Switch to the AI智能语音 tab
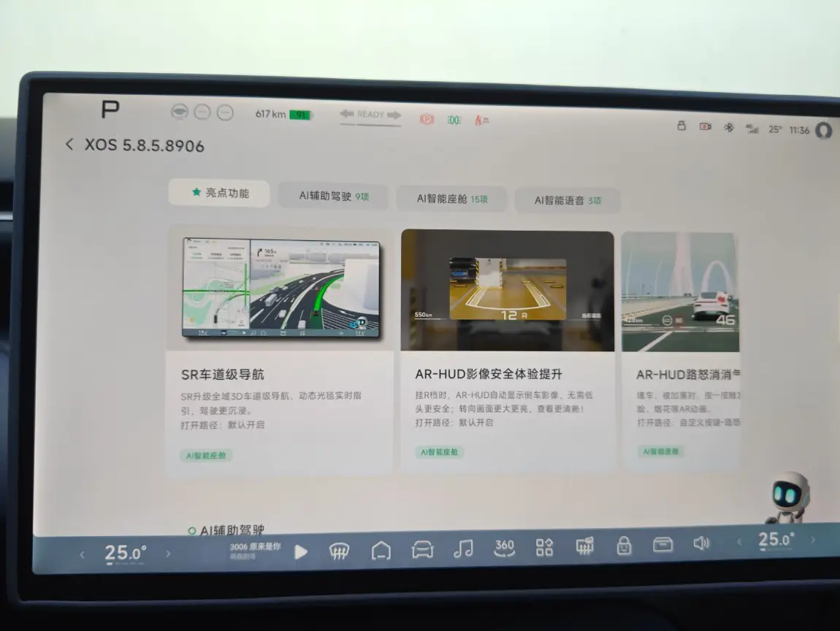This screenshot has width=840, height=631. click(567, 199)
